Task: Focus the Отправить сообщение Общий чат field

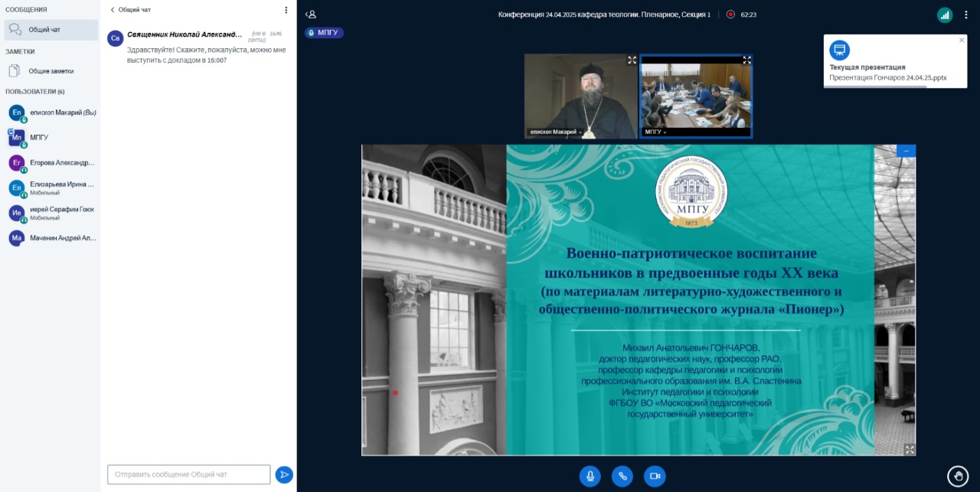Action: tap(189, 474)
